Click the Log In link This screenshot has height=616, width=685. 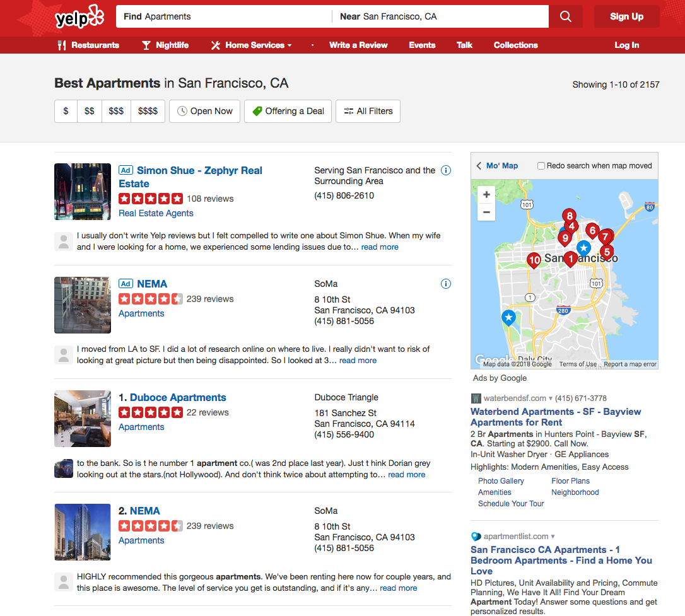626,45
